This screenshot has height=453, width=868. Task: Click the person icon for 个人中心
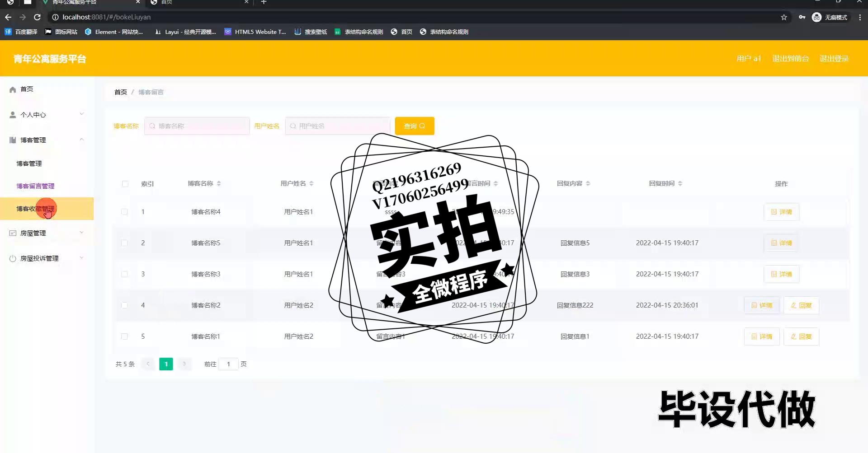pos(13,115)
